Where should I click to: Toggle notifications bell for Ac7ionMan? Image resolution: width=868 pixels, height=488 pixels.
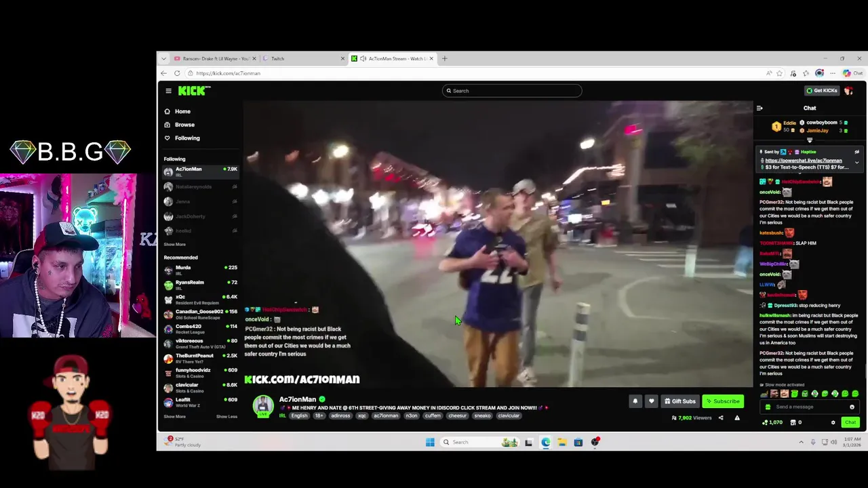(x=635, y=401)
